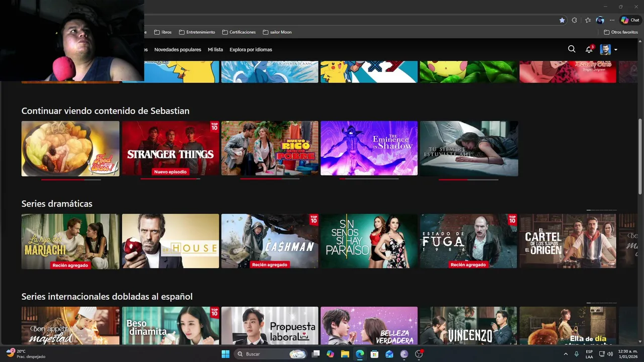The height and width of the screenshot is (362, 644).
Task: Click progress bar under Food Wars
Action: pyautogui.click(x=70, y=179)
